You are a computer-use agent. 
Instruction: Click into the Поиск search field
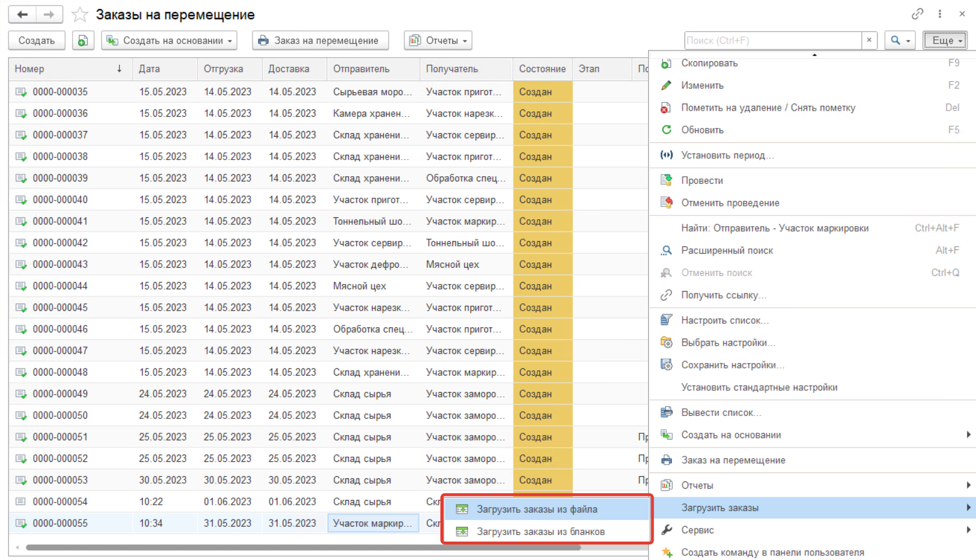(x=772, y=40)
